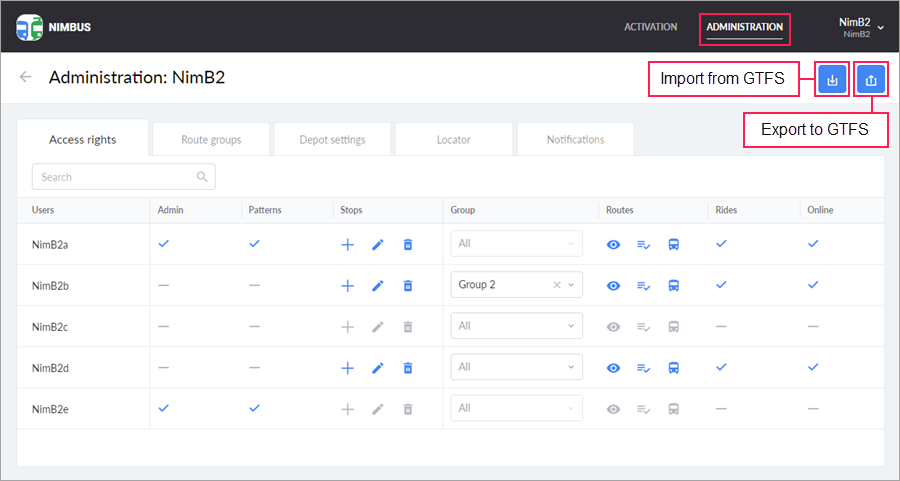Click the bus routes icon for NimB2a

coord(674,244)
